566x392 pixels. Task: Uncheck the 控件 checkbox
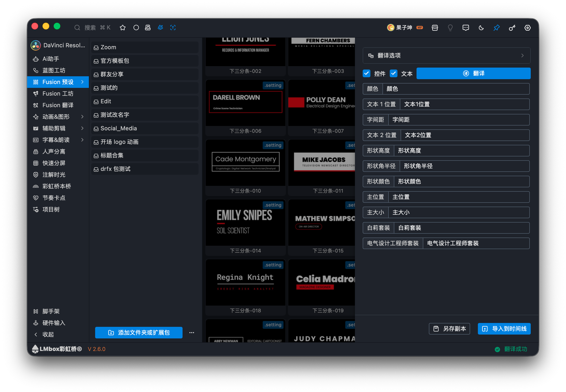coord(366,73)
